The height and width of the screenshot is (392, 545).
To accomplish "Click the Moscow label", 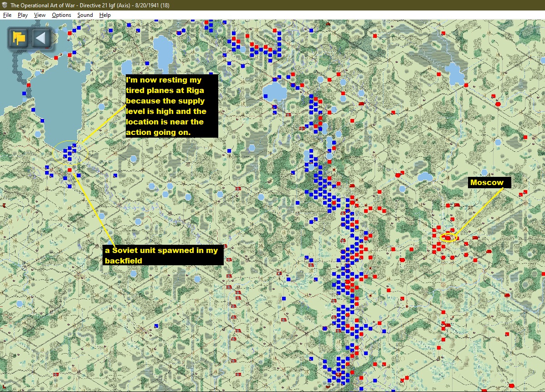I will click(487, 183).
